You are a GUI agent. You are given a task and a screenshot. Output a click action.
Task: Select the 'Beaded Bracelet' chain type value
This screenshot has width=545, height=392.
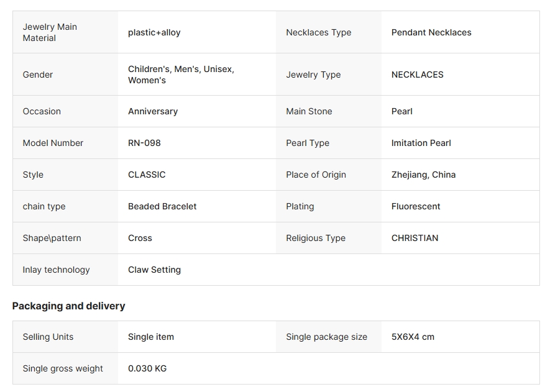pos(162,206)
